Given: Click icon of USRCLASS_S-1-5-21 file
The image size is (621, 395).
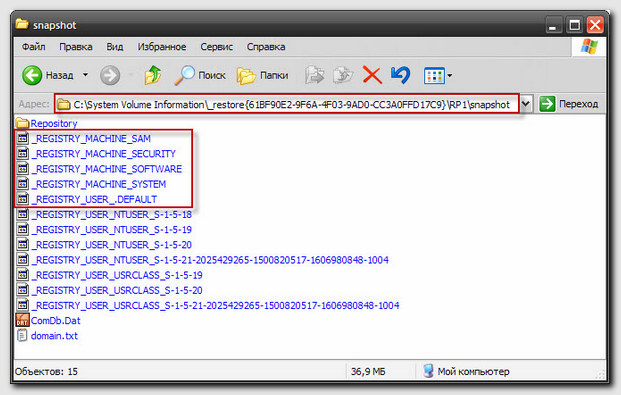Looking at the screenshot, I should tap(23, 305).
